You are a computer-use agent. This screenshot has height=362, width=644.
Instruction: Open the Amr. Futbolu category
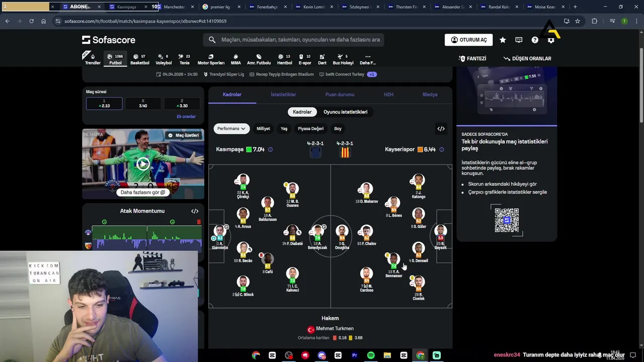259,59
